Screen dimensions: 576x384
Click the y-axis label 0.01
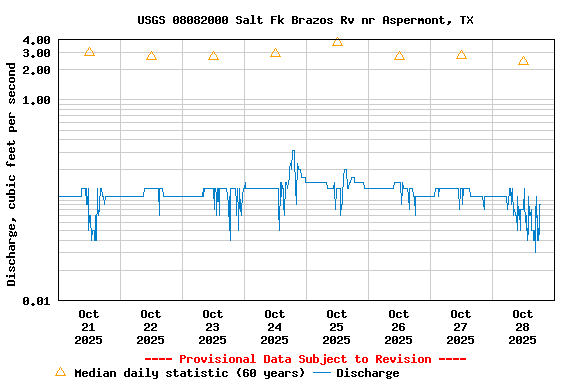click(36, 301)
